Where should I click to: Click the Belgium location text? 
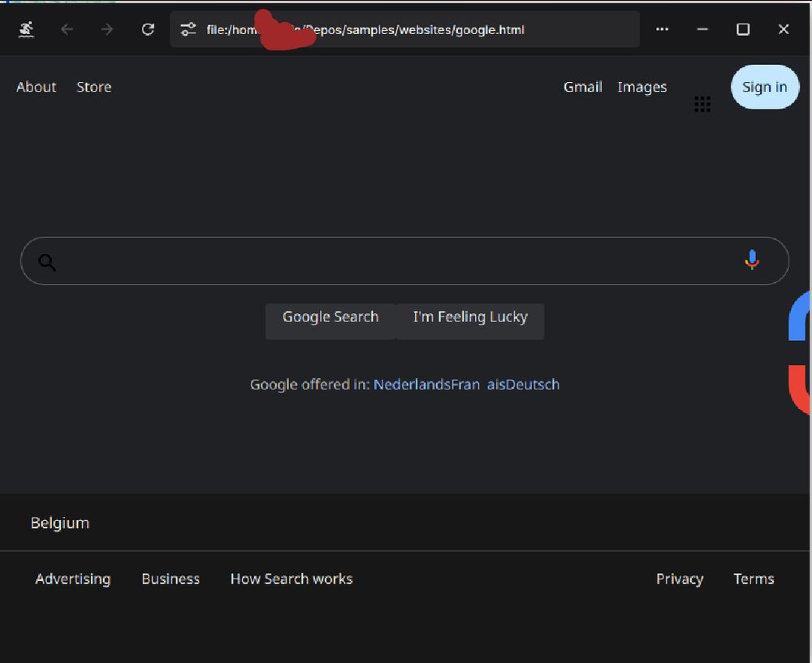pyautogui.click(x=60, y=523)
